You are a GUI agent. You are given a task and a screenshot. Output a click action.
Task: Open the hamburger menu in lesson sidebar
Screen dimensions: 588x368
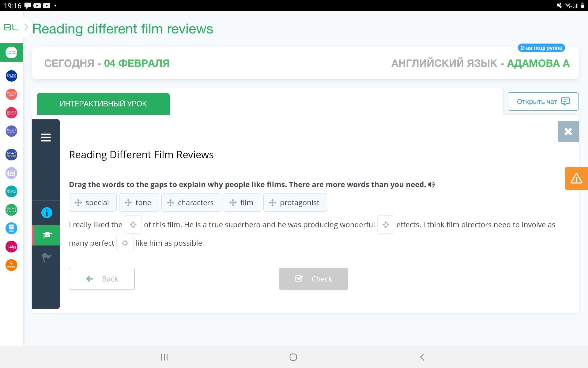click(46, 137)
